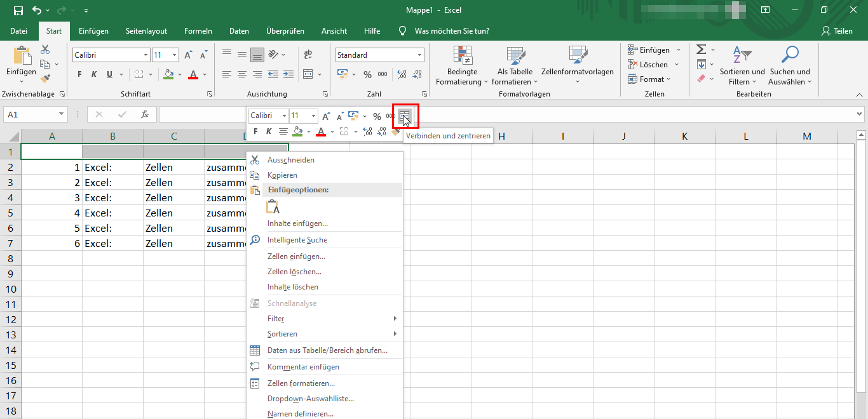The width and height of the screenshot is (868, 419).
Task: Decrease font size using the ribbon button
Action: (x=203, y=55)
